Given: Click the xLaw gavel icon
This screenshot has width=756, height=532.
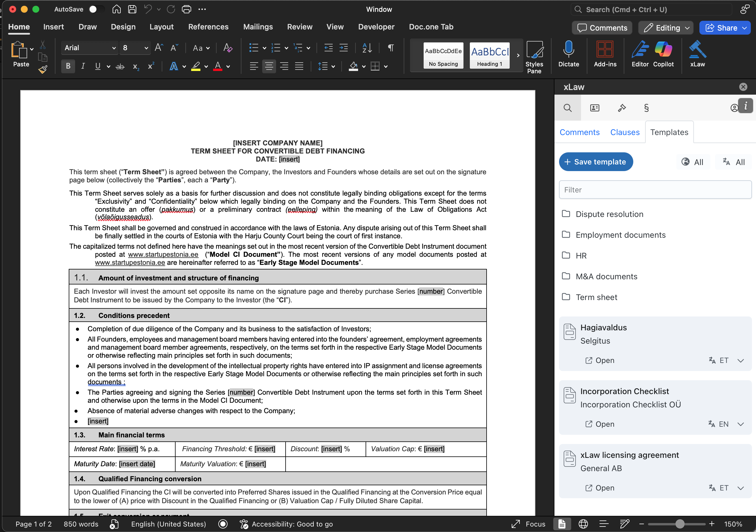Looking at the screenshot, I should (622, 108).
